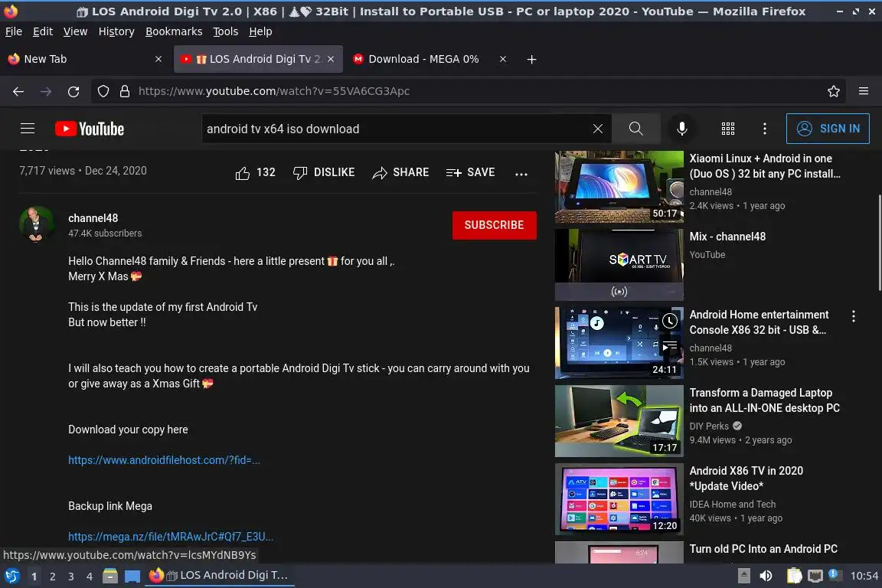882x588 pixels.
Task: Open the SMART TV mix thumbnail
Action: [x=619, y=264]
